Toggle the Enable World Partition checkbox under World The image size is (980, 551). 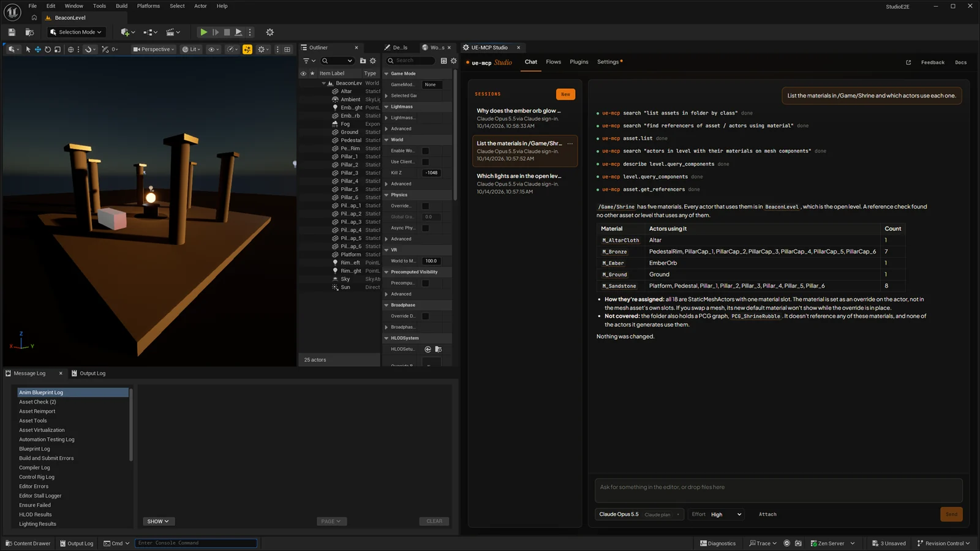pyautogui.click(x=426, y=151)
